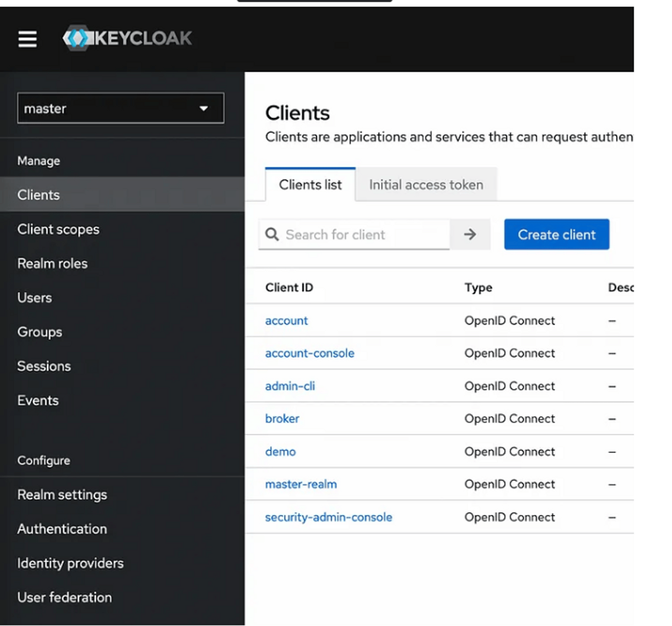The image size is (672, 626).
Task: Open Realm settings
Action: coord(122,494)
